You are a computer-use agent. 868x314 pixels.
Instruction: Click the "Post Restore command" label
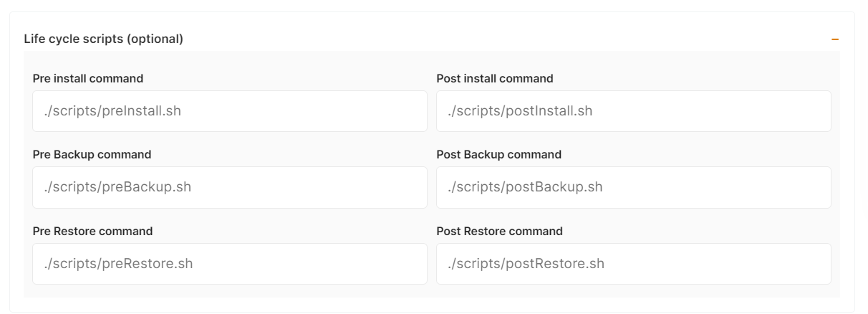(x=499, y=231)
